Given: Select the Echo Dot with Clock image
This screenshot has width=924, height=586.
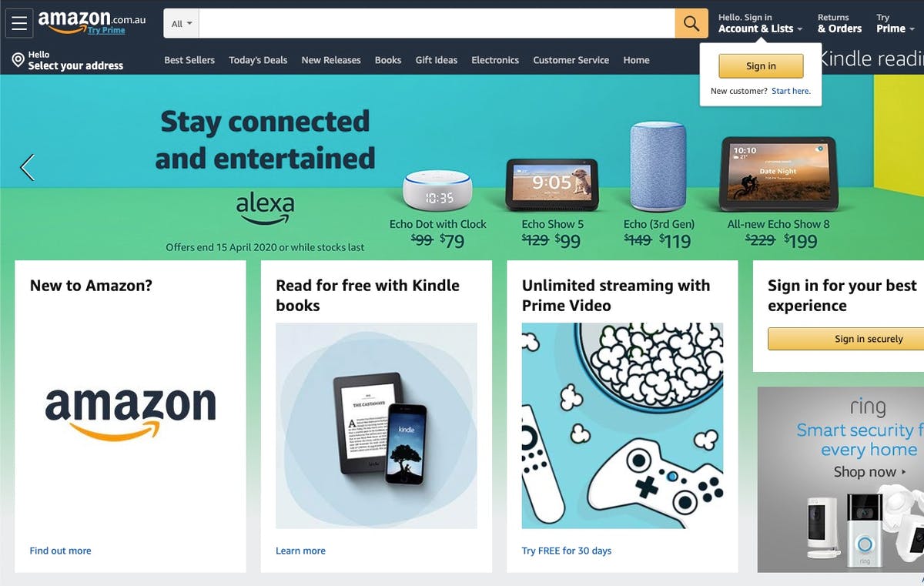Looking at the screenshot, I should [437, 190].
